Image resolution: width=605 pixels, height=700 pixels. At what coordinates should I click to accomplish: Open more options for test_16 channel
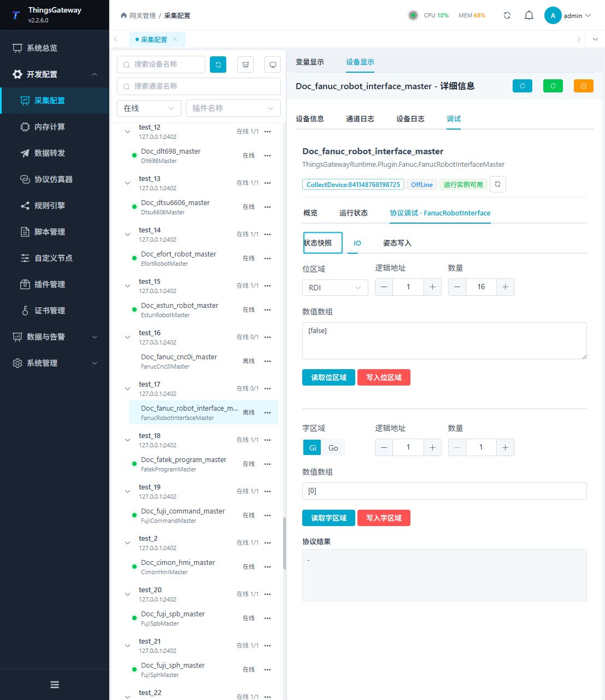click(267, 337)
